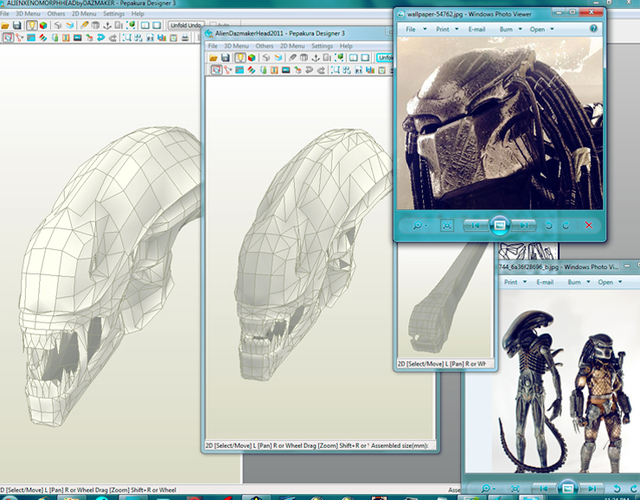Go to previous photo in lower Photo Viewer

click(x=544, y=489)
